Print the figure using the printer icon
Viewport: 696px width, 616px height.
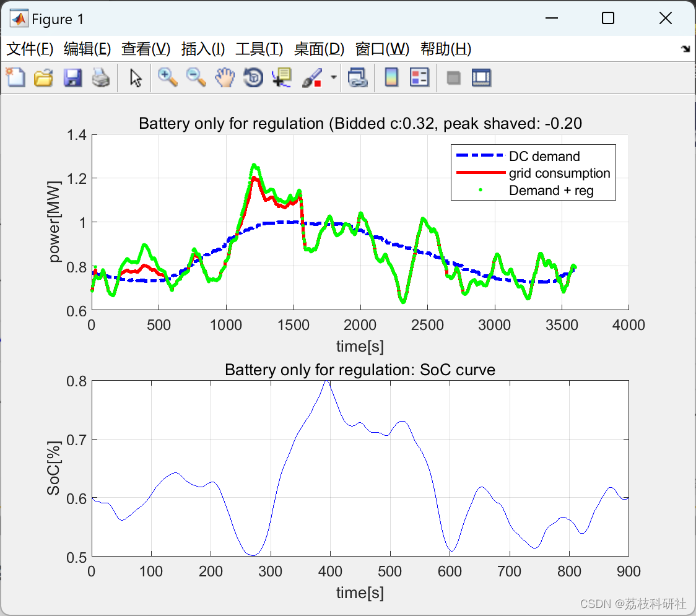coord(101,77)
